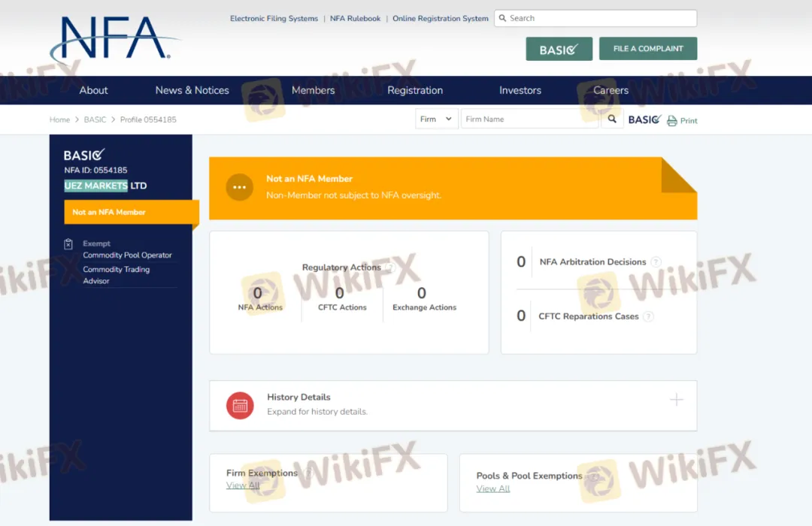The height and width of the screenshot is (526, 812).
Task: Click the NFA logo
Action: [x=114, y=40]
